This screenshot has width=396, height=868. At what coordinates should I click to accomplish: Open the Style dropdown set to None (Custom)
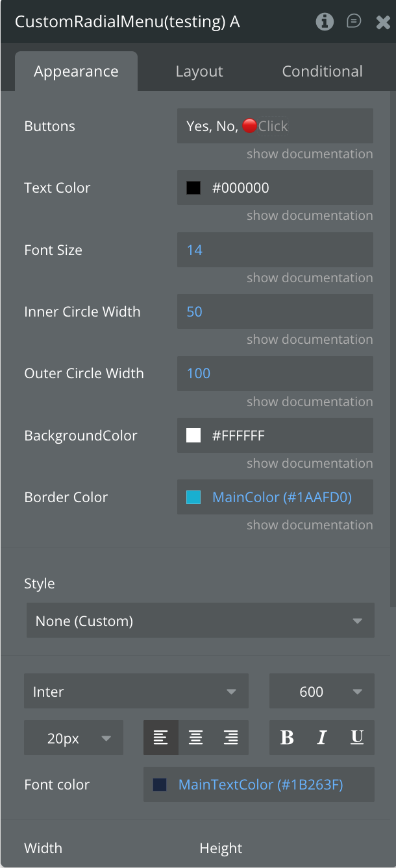201,621
